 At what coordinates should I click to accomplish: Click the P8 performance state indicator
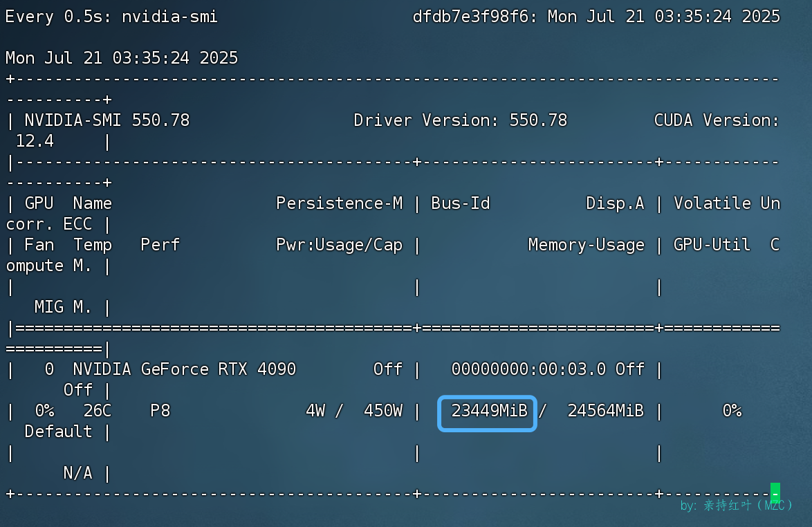[160, 411]
